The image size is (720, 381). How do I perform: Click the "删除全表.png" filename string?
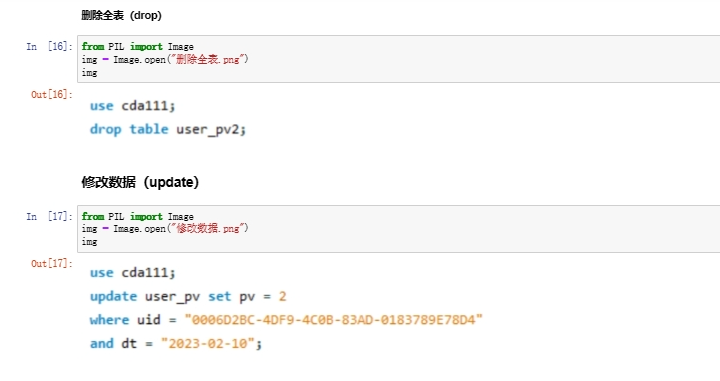click(209, 59)
